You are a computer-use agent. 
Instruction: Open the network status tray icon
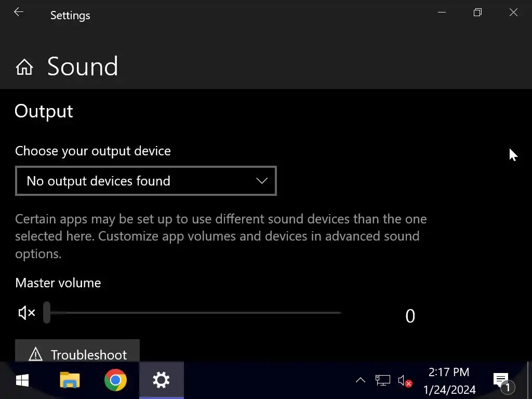tap(383, 380)
